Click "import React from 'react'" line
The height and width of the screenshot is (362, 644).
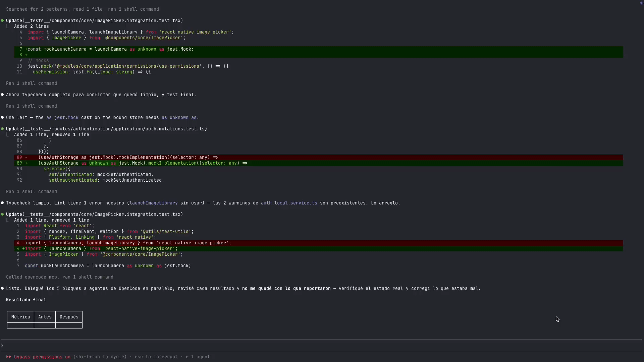tap(59, 226)
